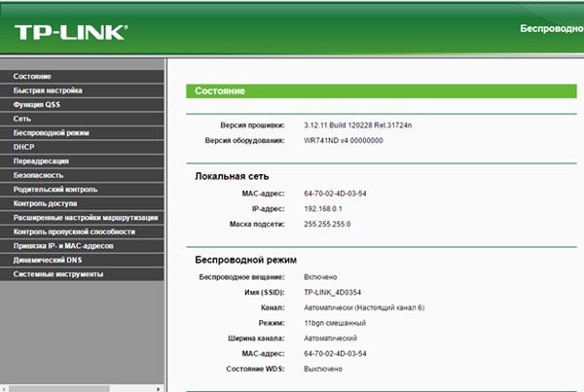Click wireless MAC address under Беспроводной режим

pyautogui.click(x=335, y=354)
